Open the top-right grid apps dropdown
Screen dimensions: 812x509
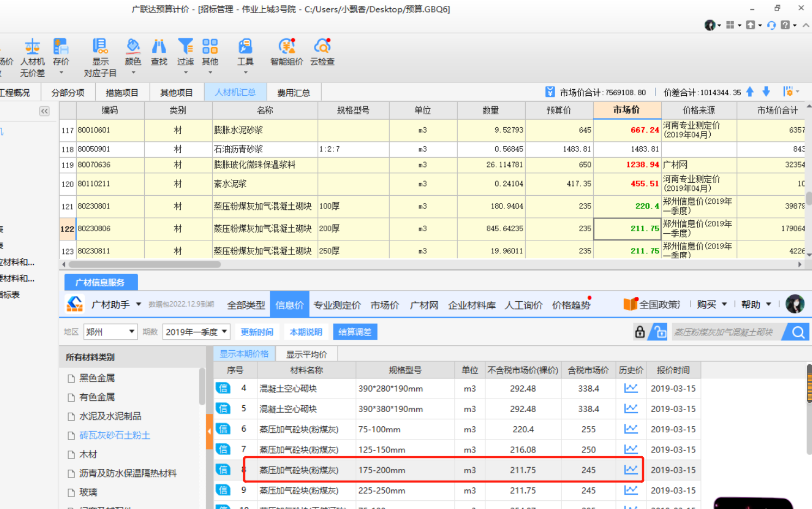coord(734,25)
